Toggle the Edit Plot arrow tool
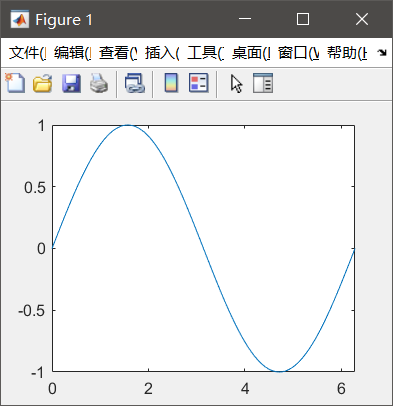393x406 pixels. pyautogui.click(x=236, y=83)
